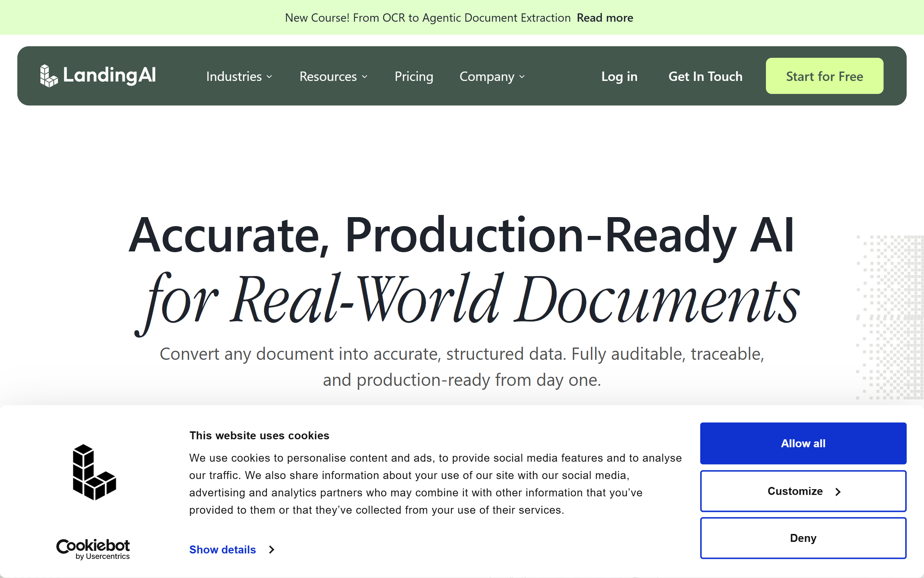The height and width of the screenshot is (578, 924).
Task: Click the 'Convert any document into accurate' subtitle
Action: pyautogui.click(x=462, y=366)
